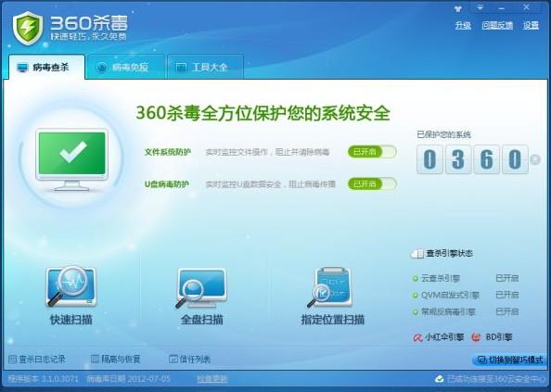Image resolution: width=551 pixels, height=392 pixels.
Task: Click the 检查更新 check update link
Action: (x=212, y=379)
